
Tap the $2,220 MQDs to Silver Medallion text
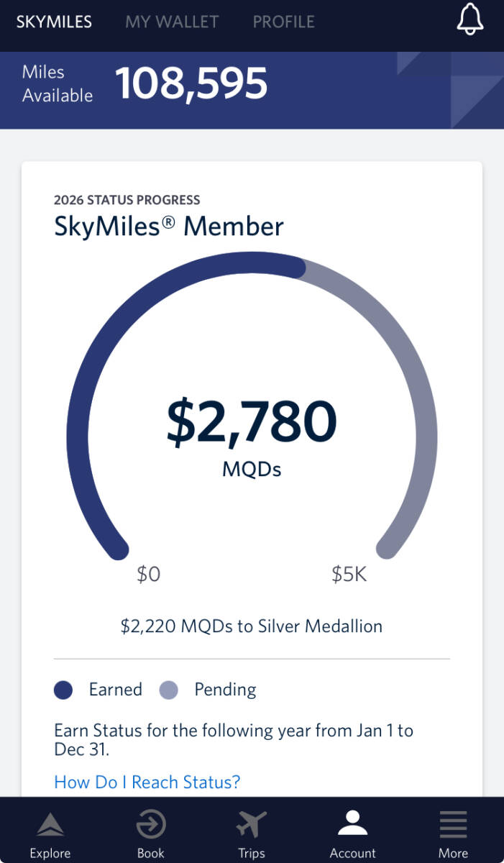pyautogui.click(x=252, y=626)
